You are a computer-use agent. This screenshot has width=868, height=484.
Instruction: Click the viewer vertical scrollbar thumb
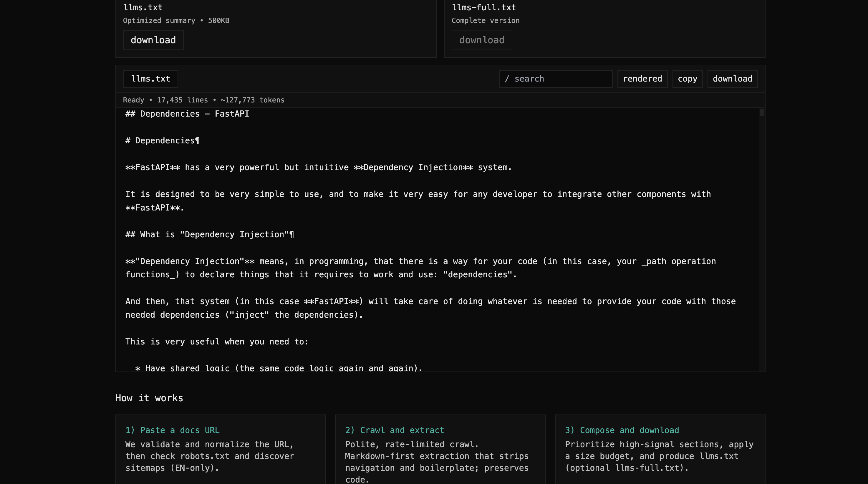pyautogui.click(x=762, y=112)
